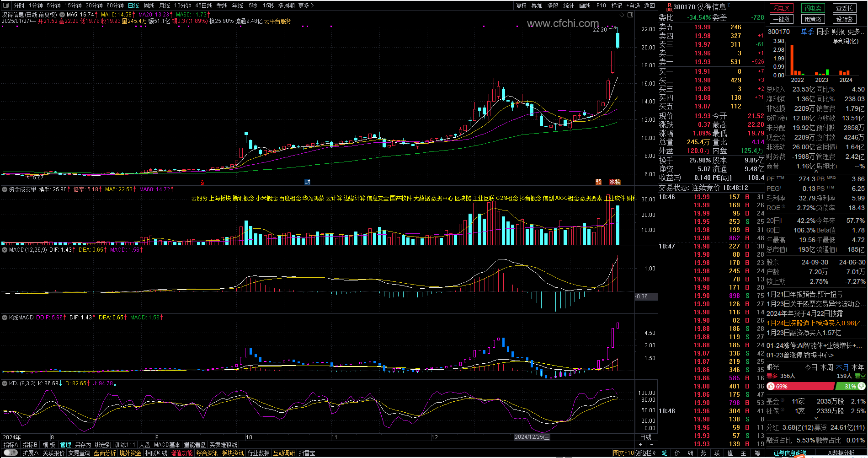Click the 复权 price adjustment icon
Viewport: 868px width, 458px height.
point(522,5)
